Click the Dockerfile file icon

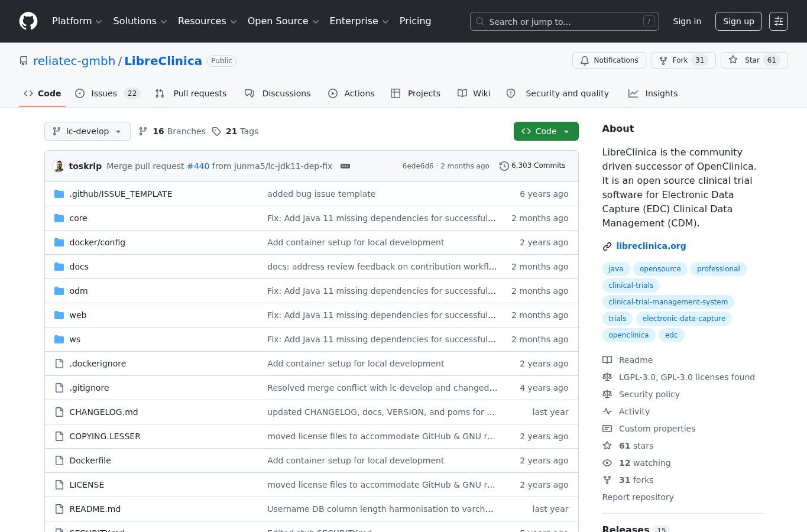[59, 460]
